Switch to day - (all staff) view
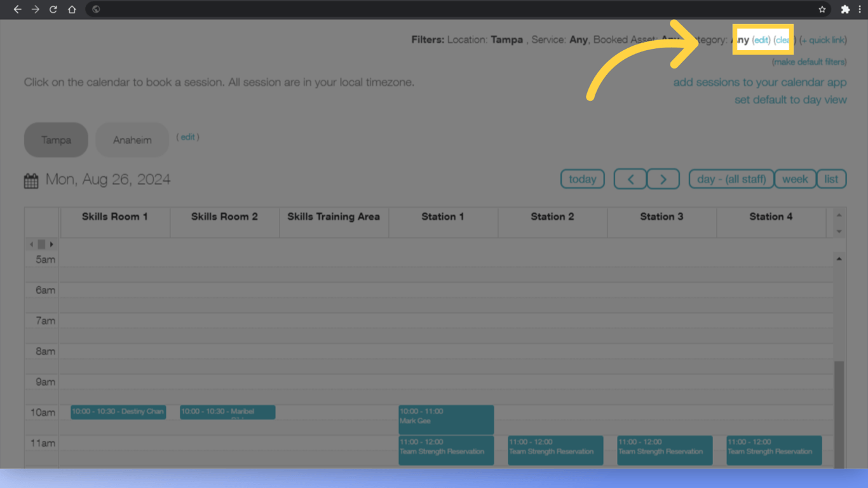The image size is (868, 488). (x=731, y=179)
